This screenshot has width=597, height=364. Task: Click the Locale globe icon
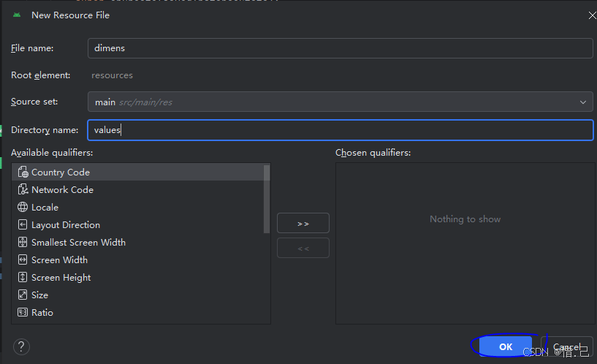click(x=23, y=207)
